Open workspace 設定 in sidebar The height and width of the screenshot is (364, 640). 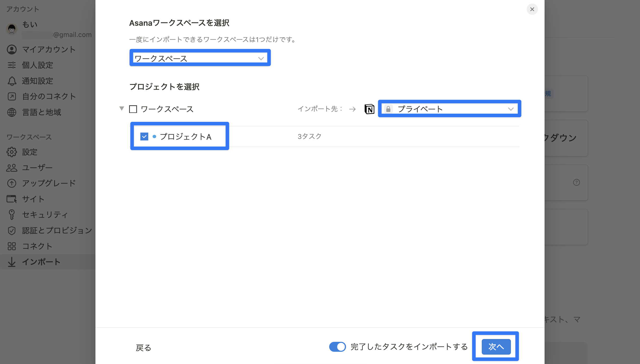point(48,152)
